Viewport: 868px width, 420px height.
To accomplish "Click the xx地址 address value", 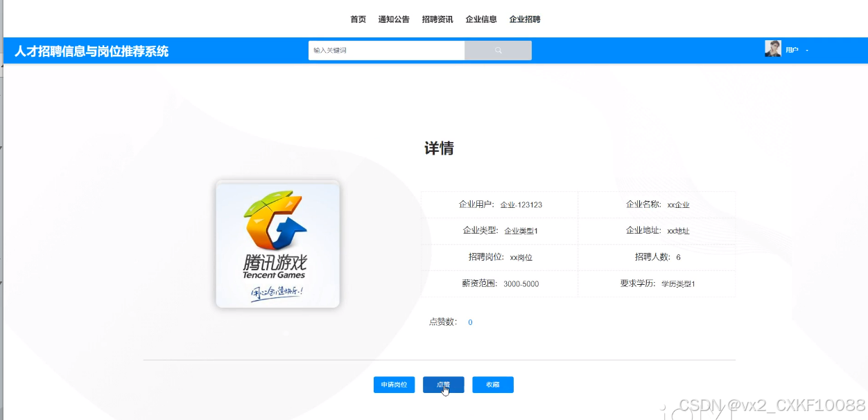I will pos(678,231).
